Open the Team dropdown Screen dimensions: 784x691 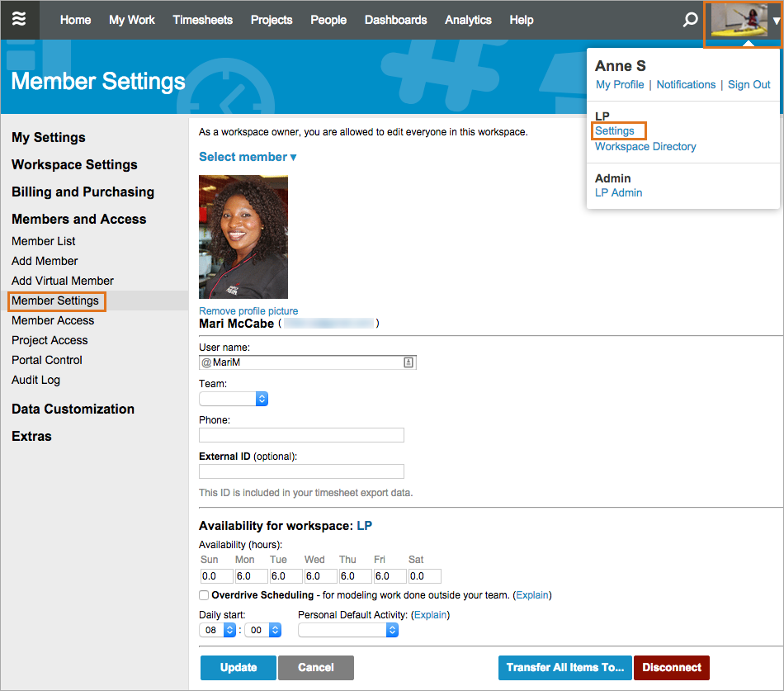tap(234, 399)
